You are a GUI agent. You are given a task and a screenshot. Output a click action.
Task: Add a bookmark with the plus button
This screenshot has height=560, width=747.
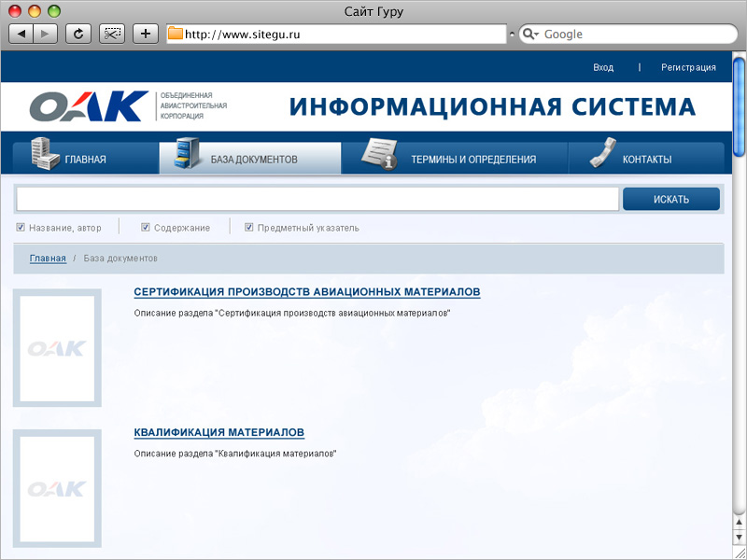click(146, 34)
